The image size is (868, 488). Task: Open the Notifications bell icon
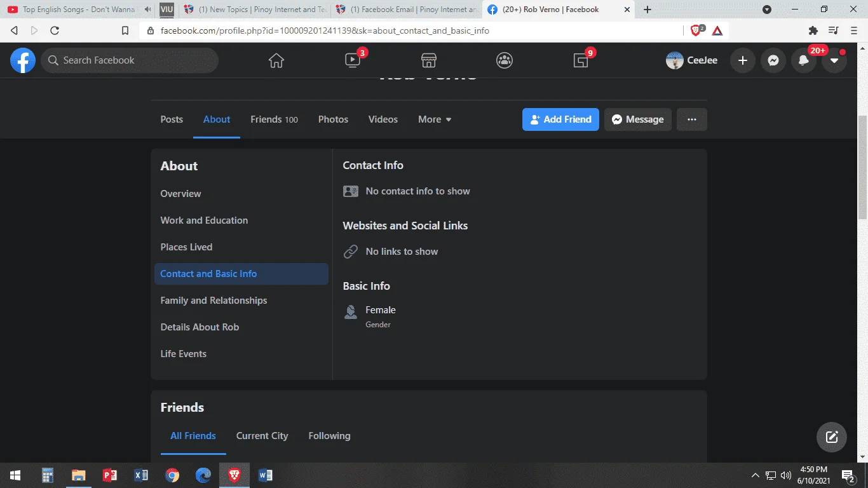point(804,60)
